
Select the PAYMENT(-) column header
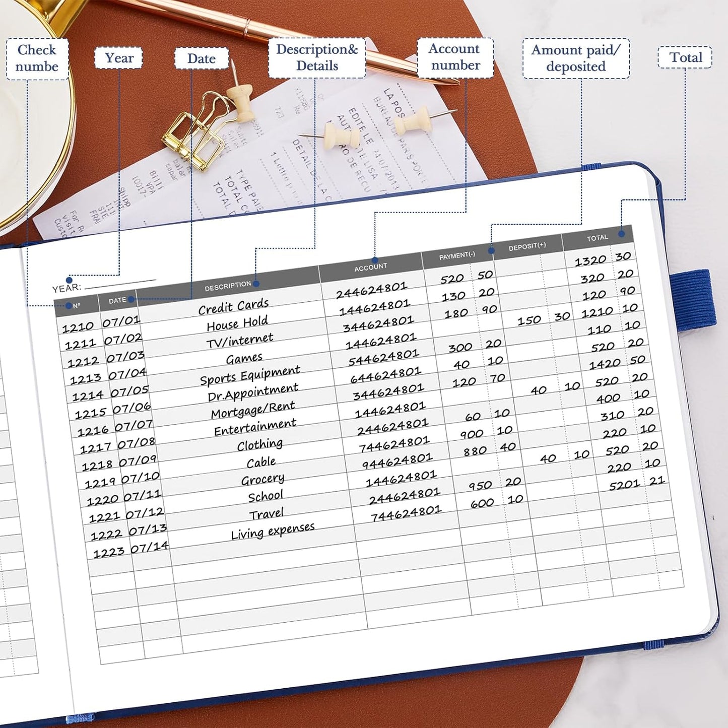click(457, 255)
